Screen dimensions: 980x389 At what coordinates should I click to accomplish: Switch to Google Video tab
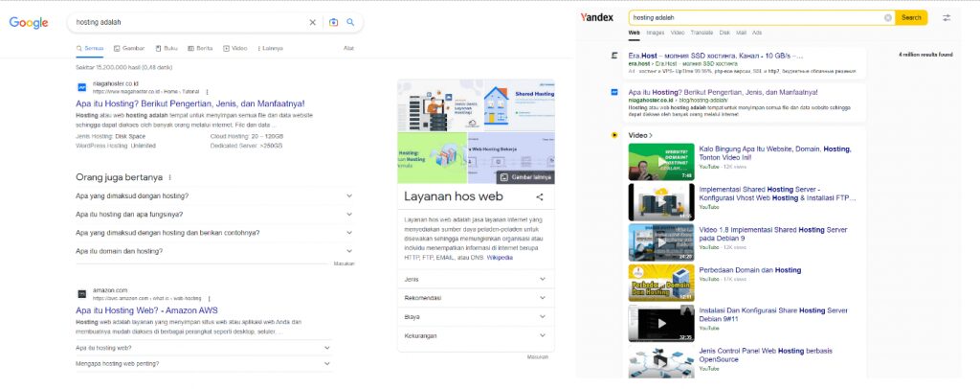(x=235, y=48)
